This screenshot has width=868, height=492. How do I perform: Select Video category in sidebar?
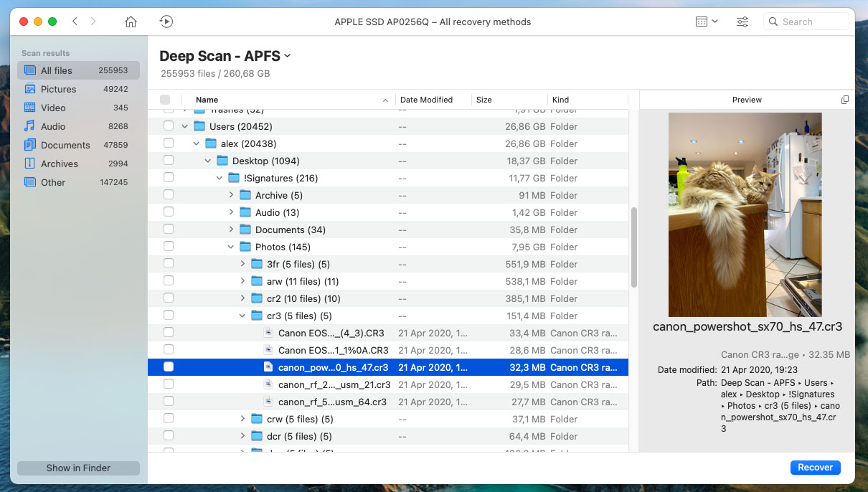point(78,108)
